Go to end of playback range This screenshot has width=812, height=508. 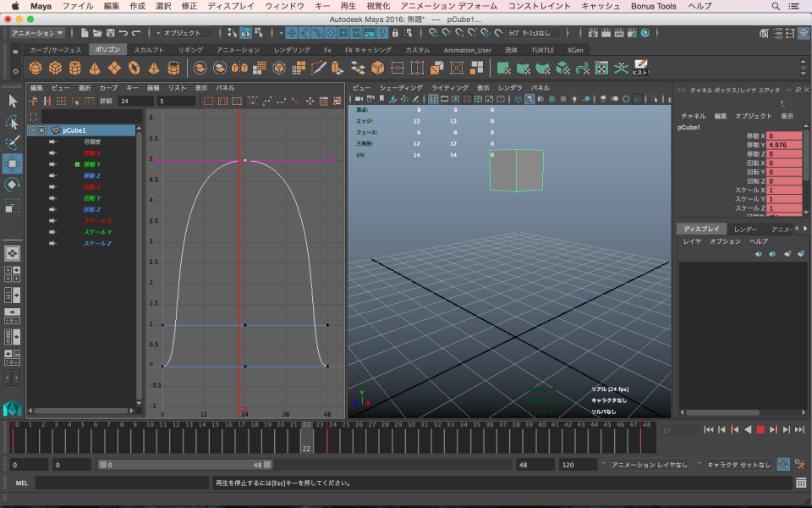799,429
